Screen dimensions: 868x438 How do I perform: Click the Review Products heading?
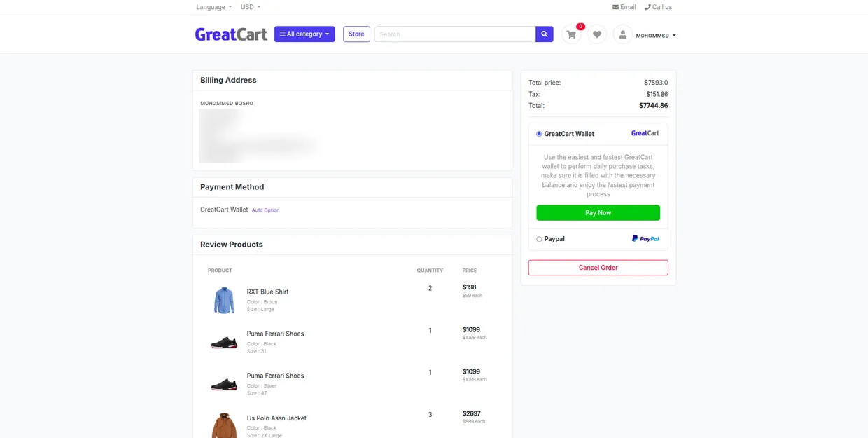(232, 245)
